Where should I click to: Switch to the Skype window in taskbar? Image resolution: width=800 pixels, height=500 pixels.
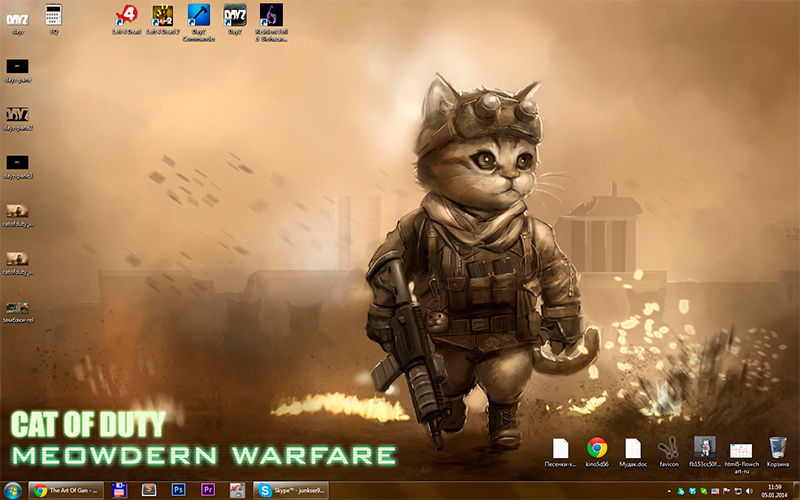pyautogui.click(x=291, y=491)
